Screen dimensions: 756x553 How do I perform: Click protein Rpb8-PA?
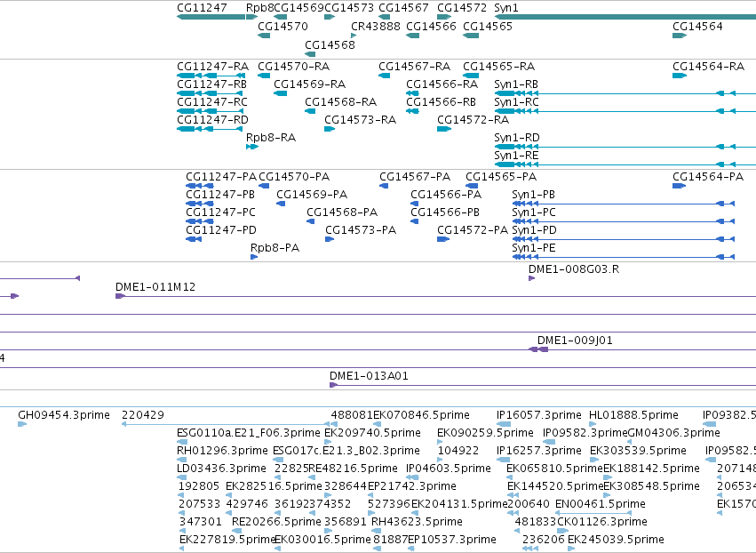click(275, 248)
